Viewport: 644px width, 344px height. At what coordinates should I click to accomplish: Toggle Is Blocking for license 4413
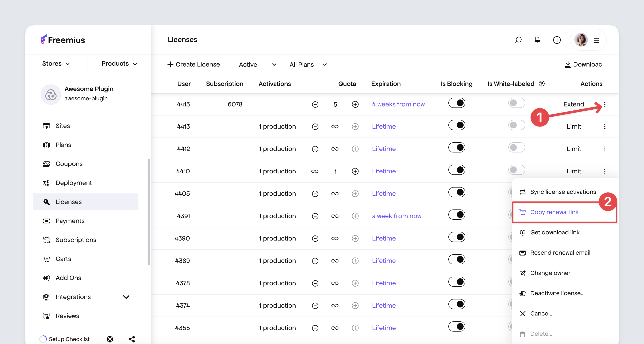(x=457, y=125)
